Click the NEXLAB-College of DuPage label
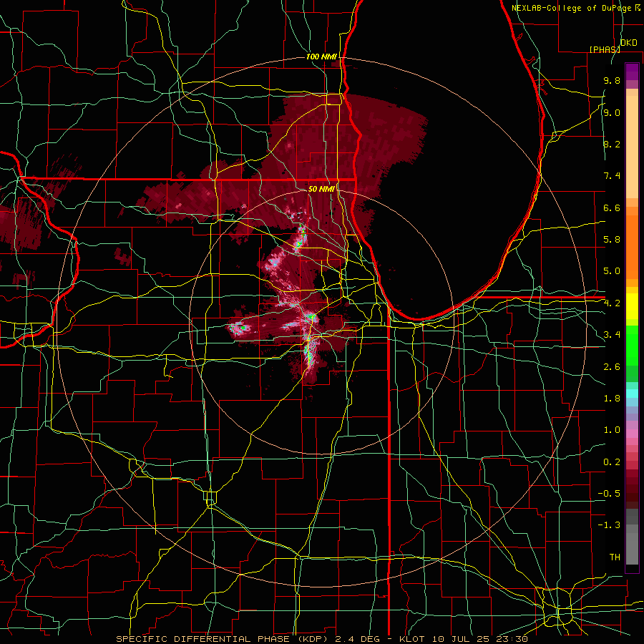 pyautogui.click(x=572, y=8)
